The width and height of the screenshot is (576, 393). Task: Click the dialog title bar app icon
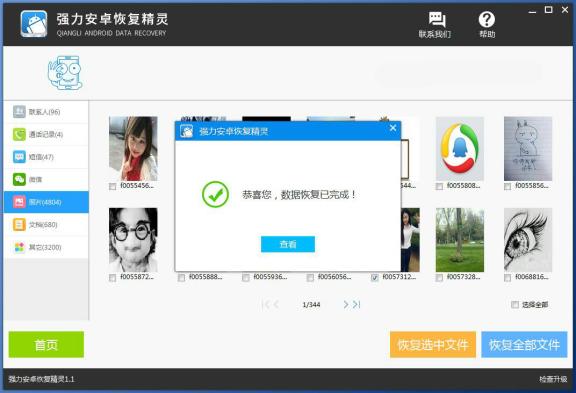pos(187,131)
